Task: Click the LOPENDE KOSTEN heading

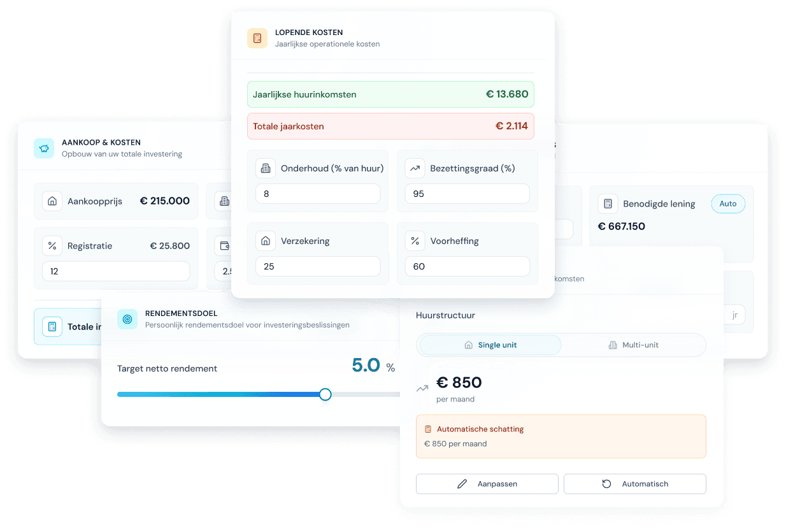Action: [309, 32]
